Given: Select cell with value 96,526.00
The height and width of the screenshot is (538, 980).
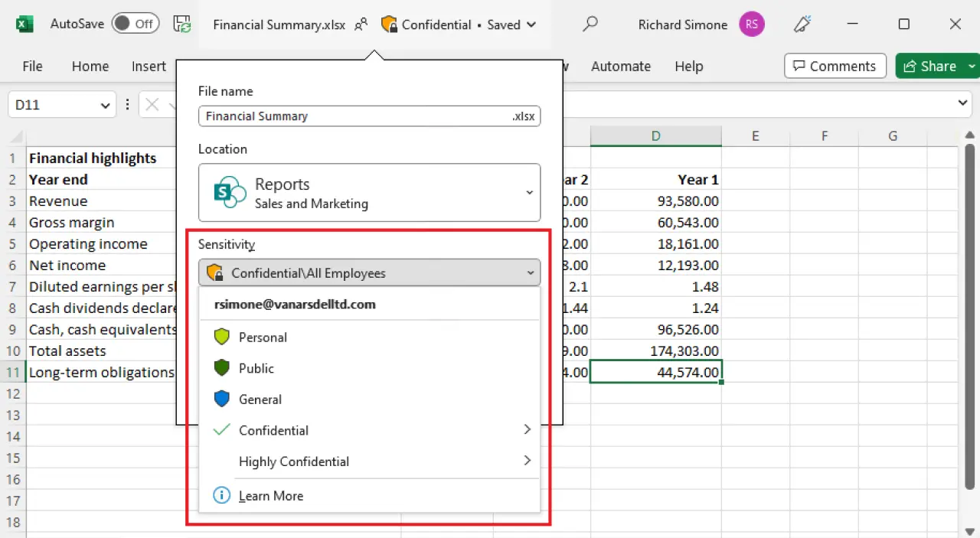Looking at the screenshot, I should (x=656, y=330).
